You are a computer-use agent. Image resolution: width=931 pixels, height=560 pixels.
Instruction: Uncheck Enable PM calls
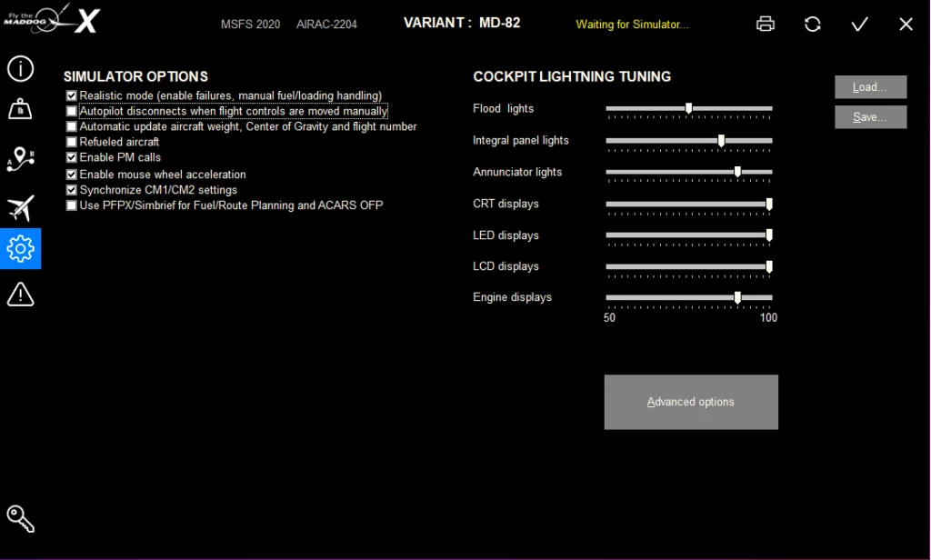click(x=71, y=157)
